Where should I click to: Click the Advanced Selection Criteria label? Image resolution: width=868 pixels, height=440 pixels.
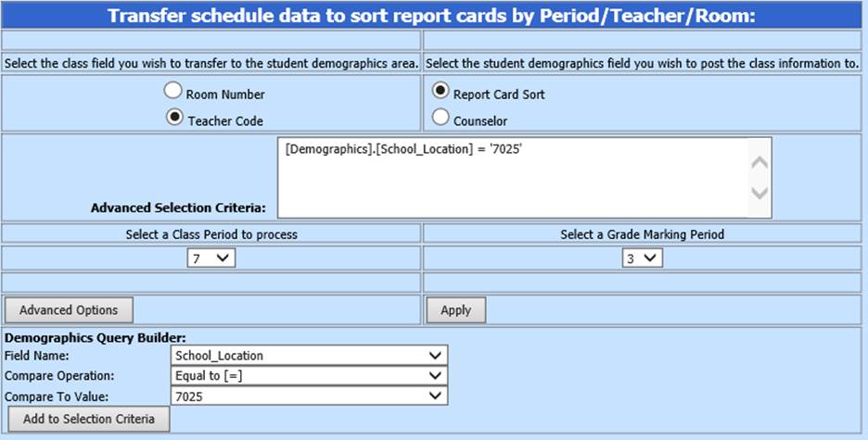(x=178, y=207)
